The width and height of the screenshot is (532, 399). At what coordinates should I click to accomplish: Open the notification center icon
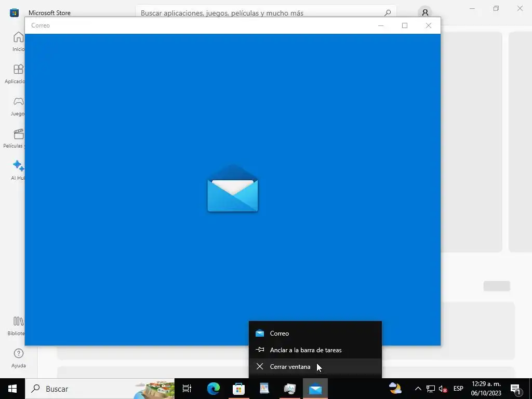516,389
